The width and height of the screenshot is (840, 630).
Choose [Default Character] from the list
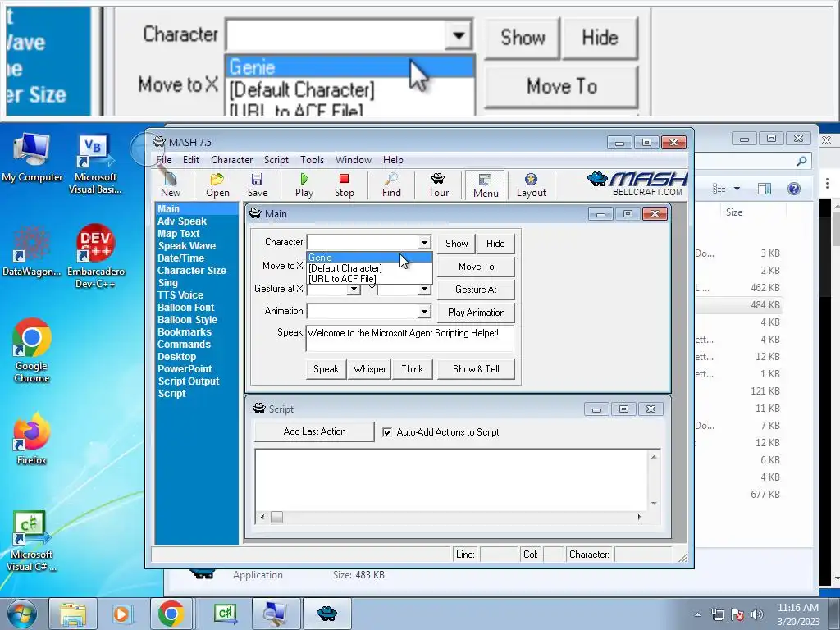[x=369, y=268]
